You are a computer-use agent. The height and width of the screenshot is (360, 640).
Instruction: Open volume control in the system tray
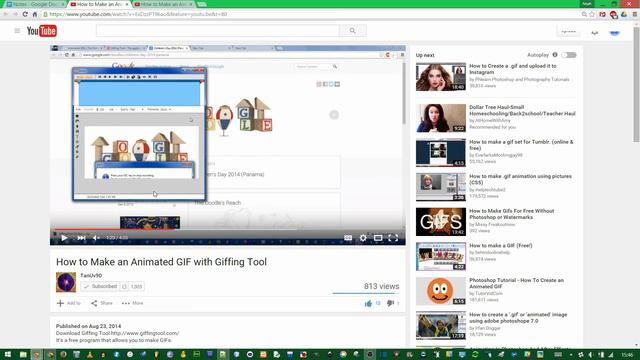(x=591, y=355)
